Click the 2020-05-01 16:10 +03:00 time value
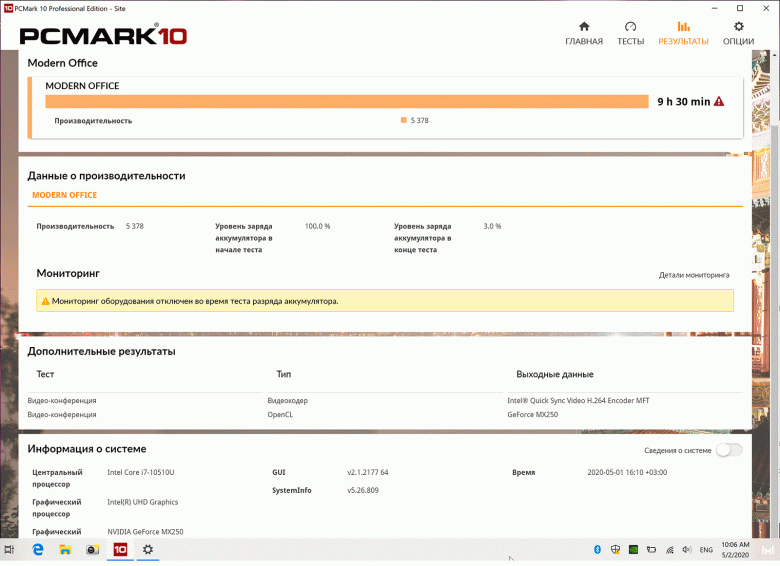Viewport: 780px width, 566px height. coord(627,472)
